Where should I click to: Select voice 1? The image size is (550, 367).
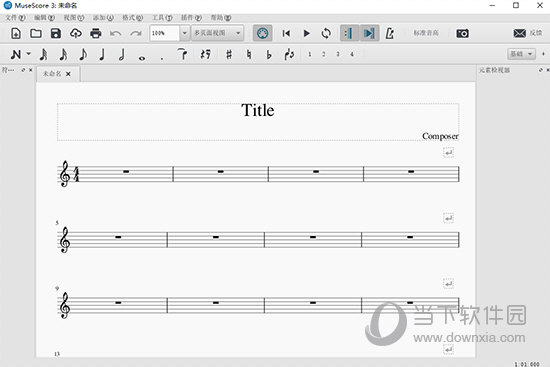point(309,54)
